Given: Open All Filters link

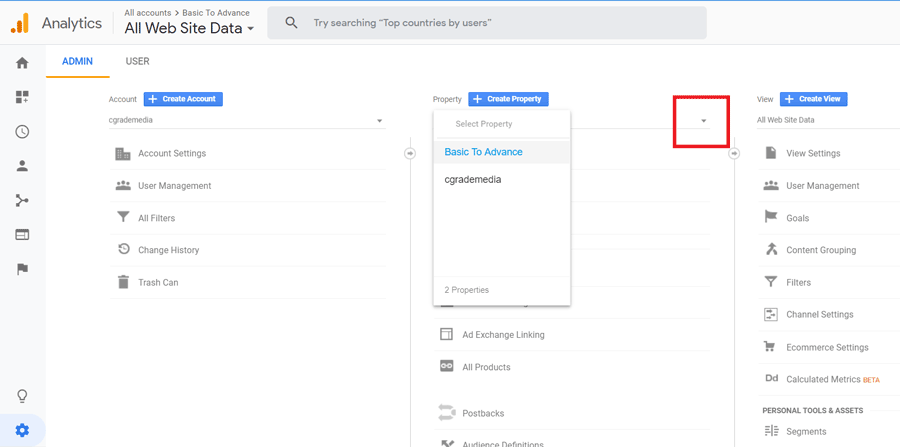Looking at the screenshot, I should pyautogui.click(x=157, y=218).
